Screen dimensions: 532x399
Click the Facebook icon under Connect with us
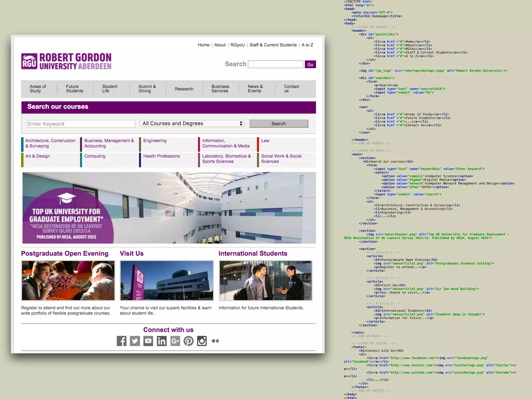tap(122, 341)
